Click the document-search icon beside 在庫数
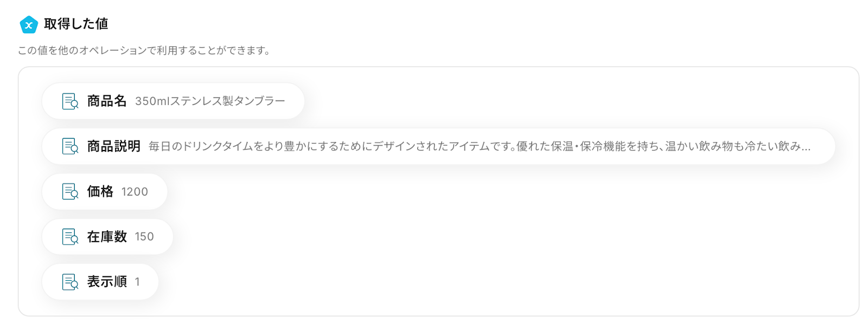This screenshot has height=324, width=868. (70, 237)
